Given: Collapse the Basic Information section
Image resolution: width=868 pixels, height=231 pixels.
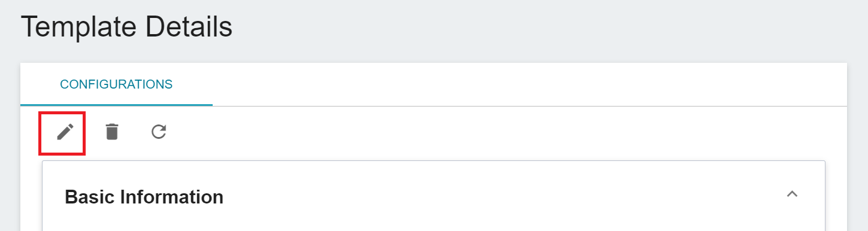Looking at the screenshot, I should (792, 194).
